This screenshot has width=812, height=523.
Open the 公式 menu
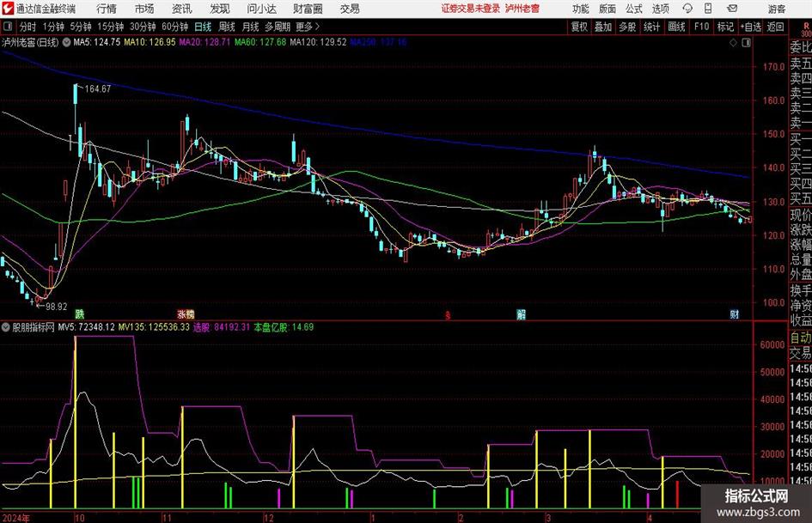[634, 9]
